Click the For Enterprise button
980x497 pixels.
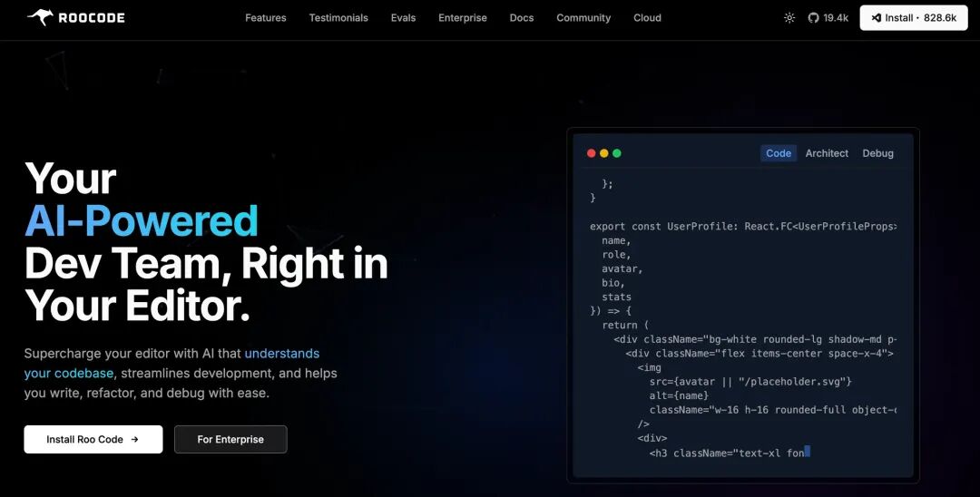[x=230, y=440]
